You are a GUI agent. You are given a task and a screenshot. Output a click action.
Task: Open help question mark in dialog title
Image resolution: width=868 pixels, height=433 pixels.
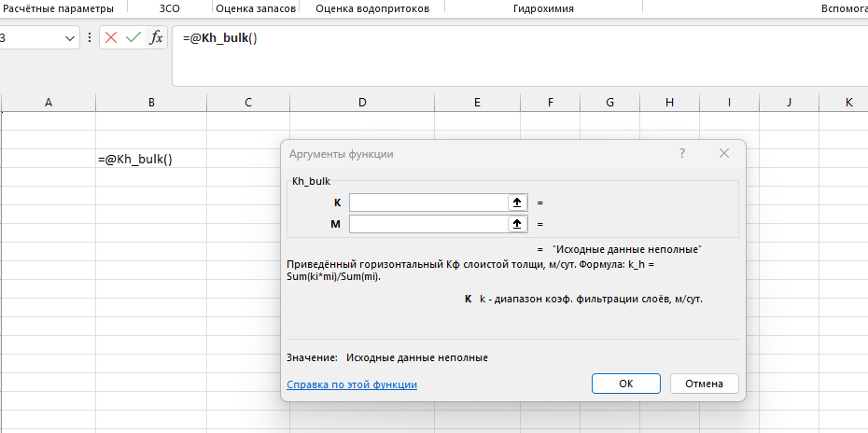[682, 153]
